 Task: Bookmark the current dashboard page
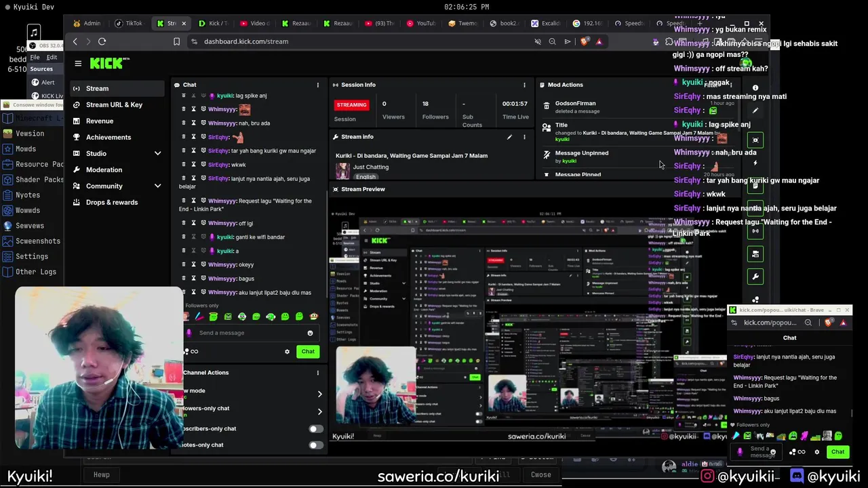176,41
